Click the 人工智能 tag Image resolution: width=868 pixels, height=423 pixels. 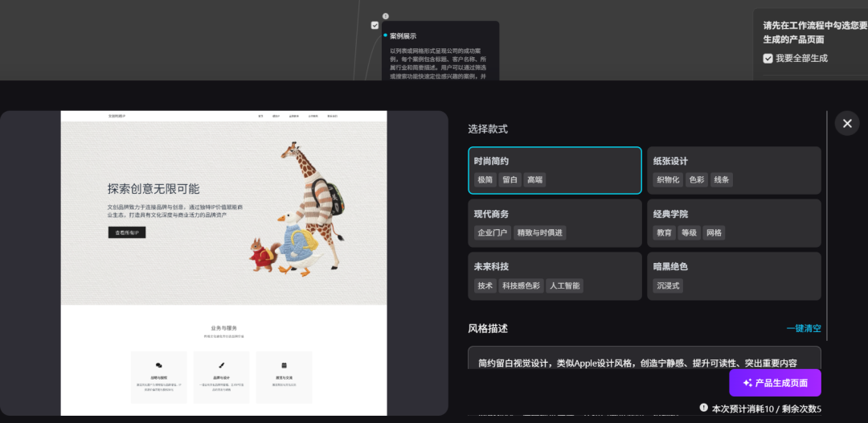tap(565, 285)
